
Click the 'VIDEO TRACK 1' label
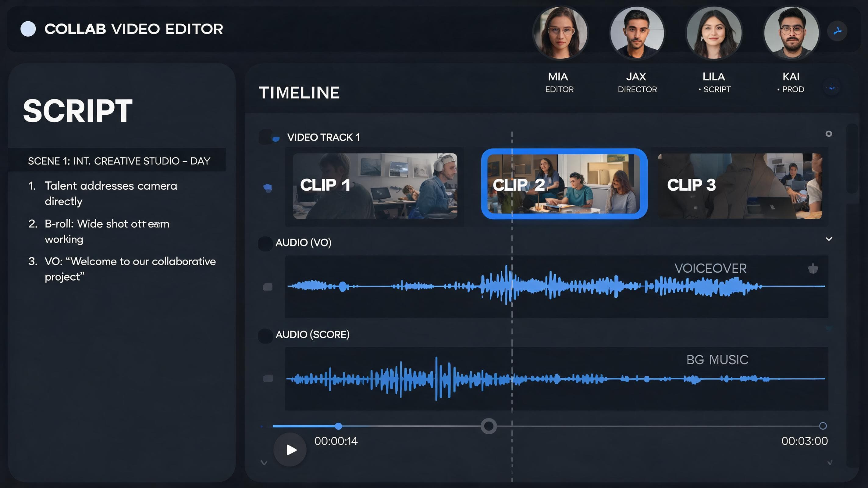click(x=323, y=137)
